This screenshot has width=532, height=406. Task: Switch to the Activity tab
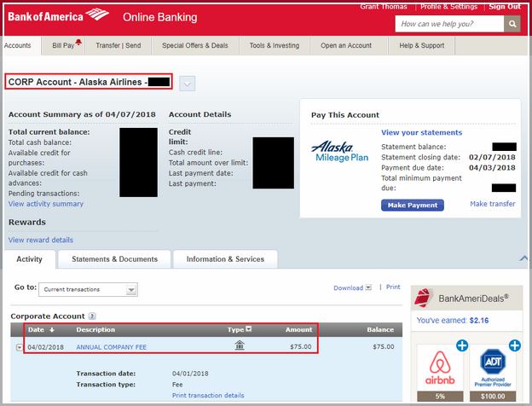(30, 259)
